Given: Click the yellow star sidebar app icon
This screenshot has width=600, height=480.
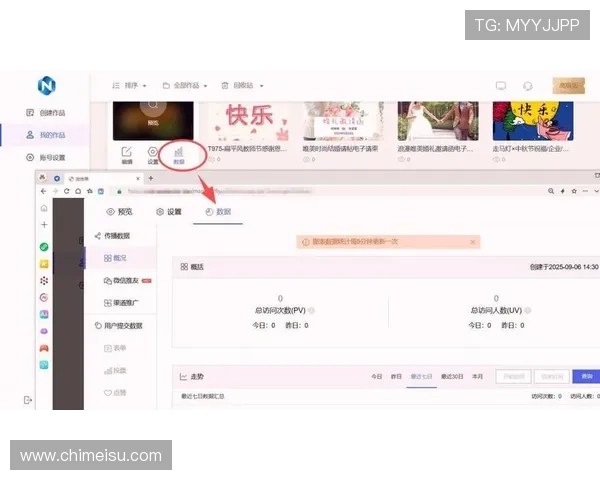Looking at the screenshot, I should [x=44, y=264].
